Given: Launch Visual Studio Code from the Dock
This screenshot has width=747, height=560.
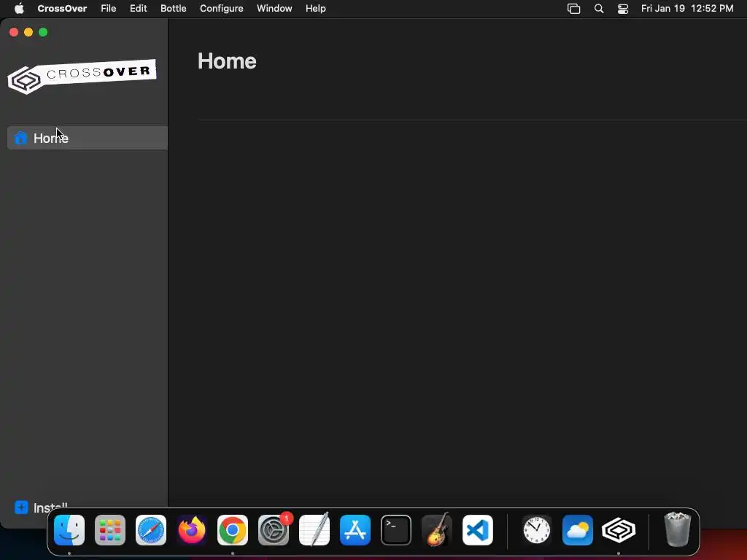Looking at the screenshot, I should coord(478,530).
